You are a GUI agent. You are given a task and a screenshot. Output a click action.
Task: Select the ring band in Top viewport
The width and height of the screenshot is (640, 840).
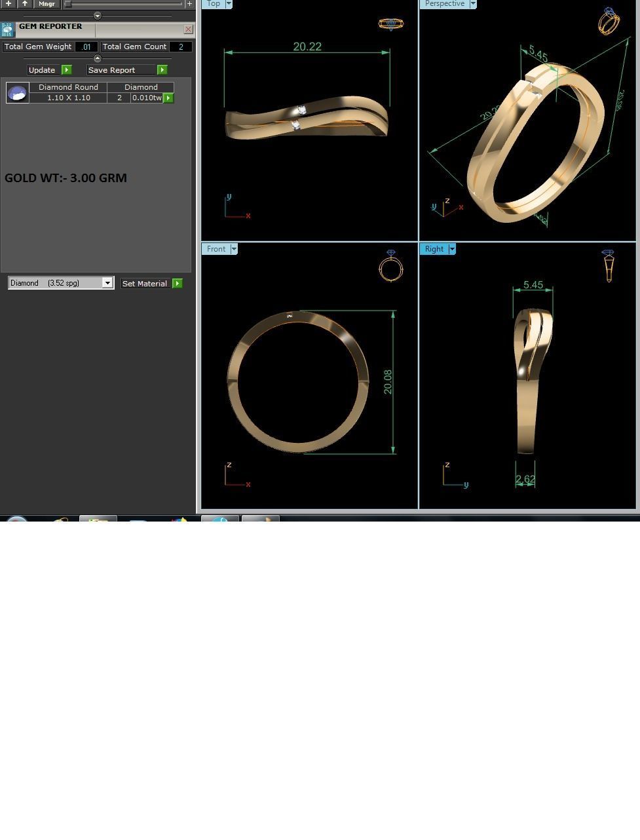tap(307, 118)
